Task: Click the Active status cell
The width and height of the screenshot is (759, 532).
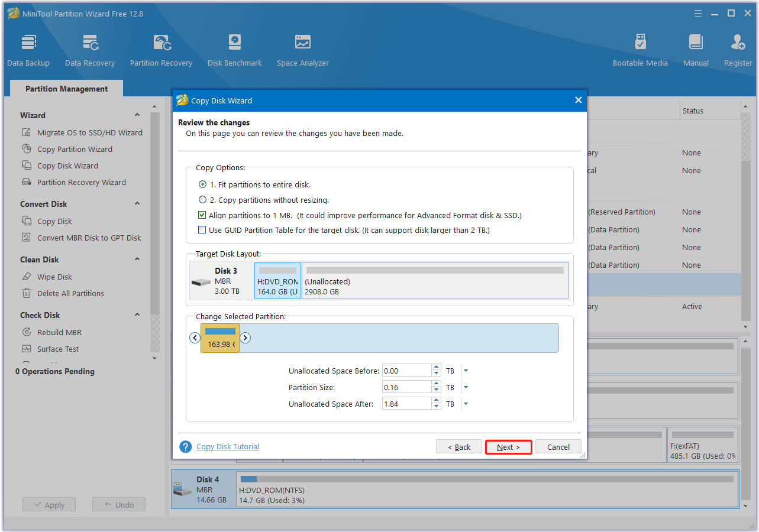Action: coord(692,306)
